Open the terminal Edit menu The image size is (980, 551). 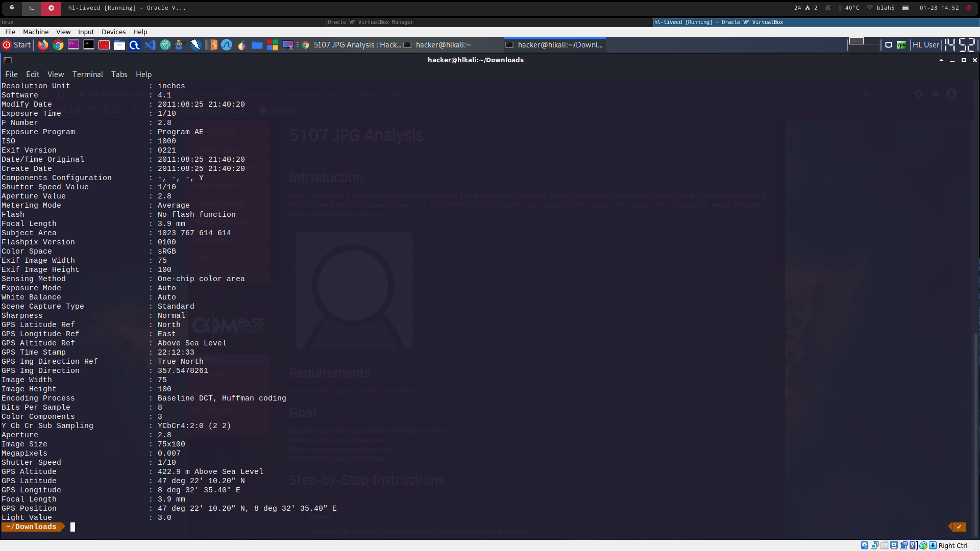[x=32, y=74]
